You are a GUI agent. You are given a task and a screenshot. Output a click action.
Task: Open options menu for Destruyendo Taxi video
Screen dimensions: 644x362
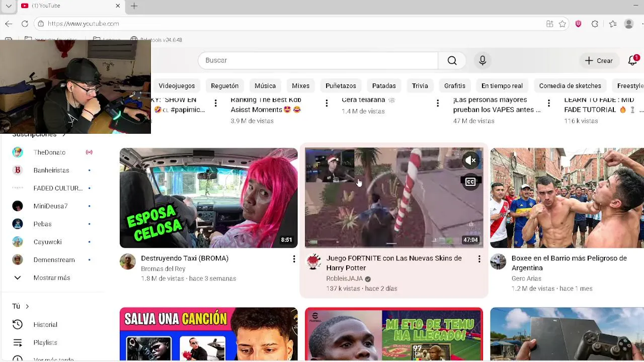pos(294,259)
